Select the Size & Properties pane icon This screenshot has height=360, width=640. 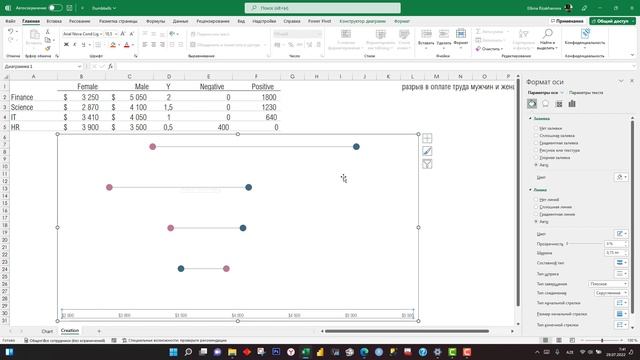[559, 104]
